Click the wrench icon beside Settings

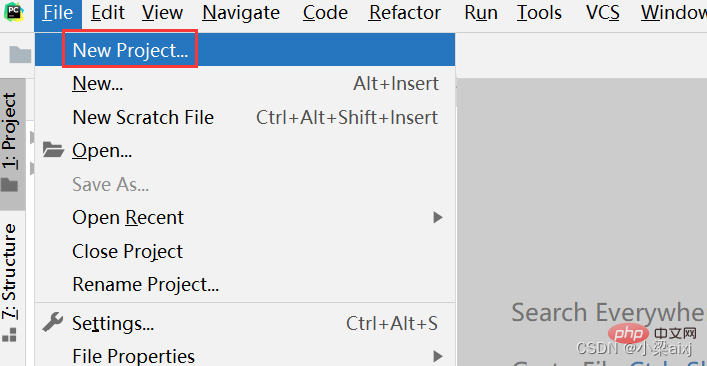coord(53,322)
